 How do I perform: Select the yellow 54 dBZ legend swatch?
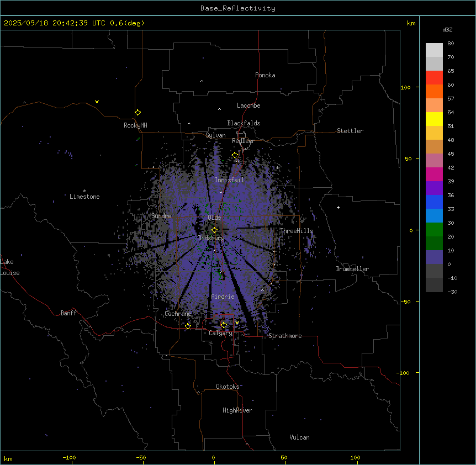click(x=434, y=119)
